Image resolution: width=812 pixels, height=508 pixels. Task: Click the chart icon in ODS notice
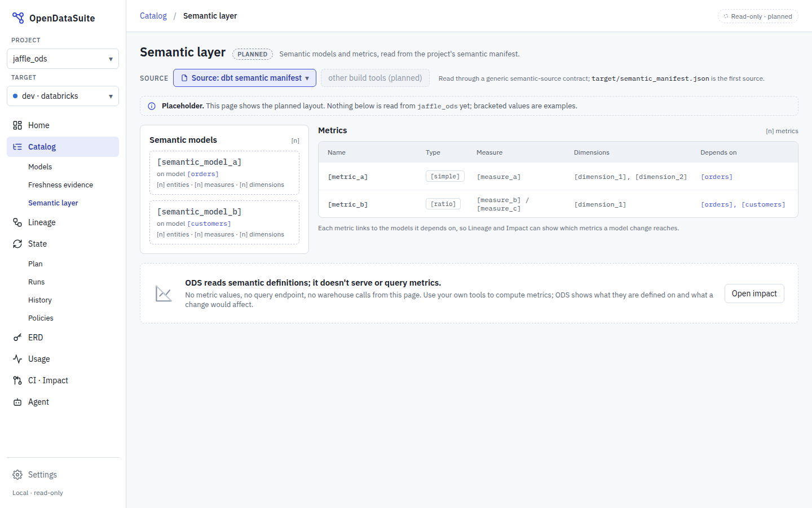[164, 294]
